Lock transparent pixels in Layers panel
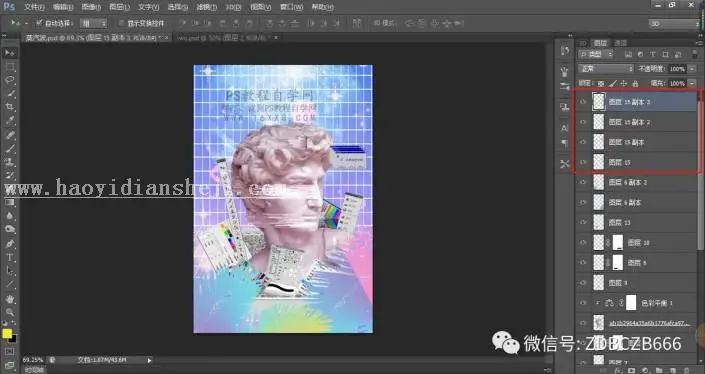The height and width of the screenshot is (374, 705). point(601,83)
